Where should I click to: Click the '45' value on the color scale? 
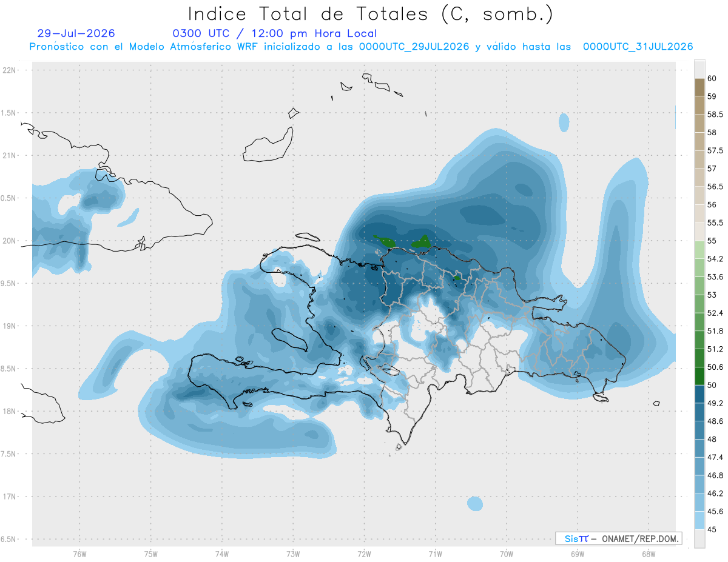(713, 529)
